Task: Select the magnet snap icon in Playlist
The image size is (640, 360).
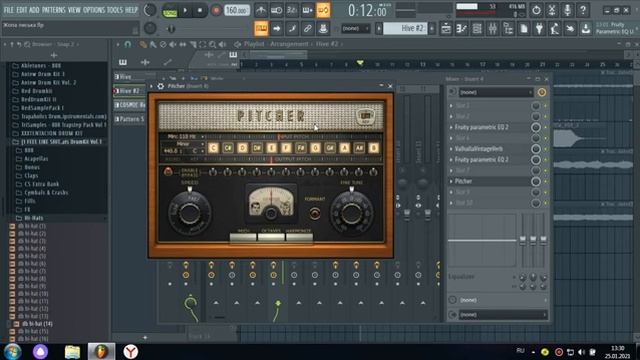Action: 128,44
